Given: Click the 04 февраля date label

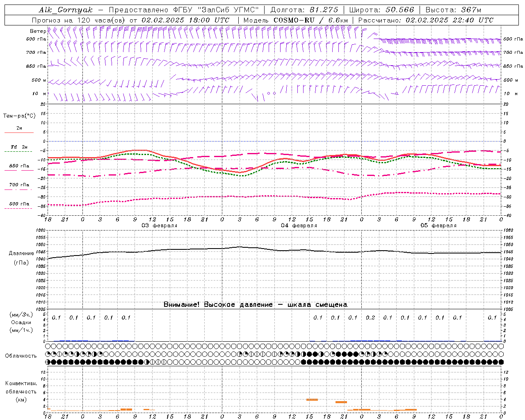Looking at the screenshot, I should click(x=299, y=226).
